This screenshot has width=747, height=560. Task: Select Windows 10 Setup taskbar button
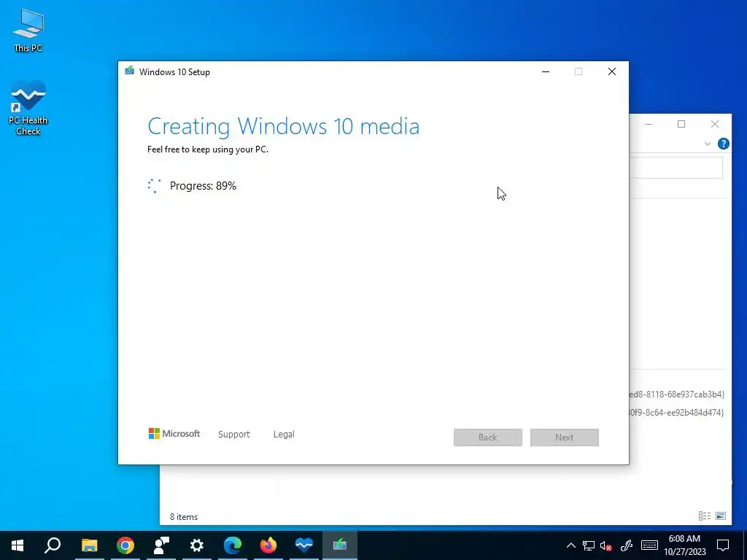click(x=340, y=545)
